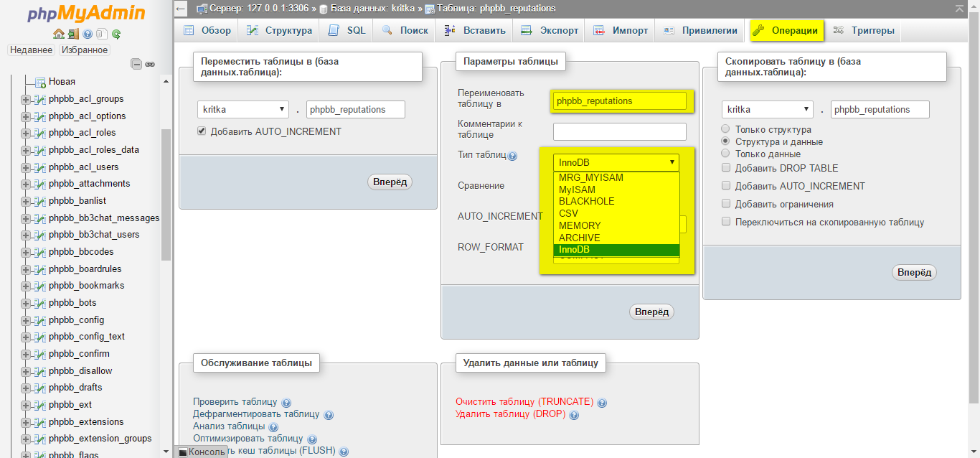Click the Удалить таблицу (DROP) link
Screen dimensions: 980x458
point(511,414)
